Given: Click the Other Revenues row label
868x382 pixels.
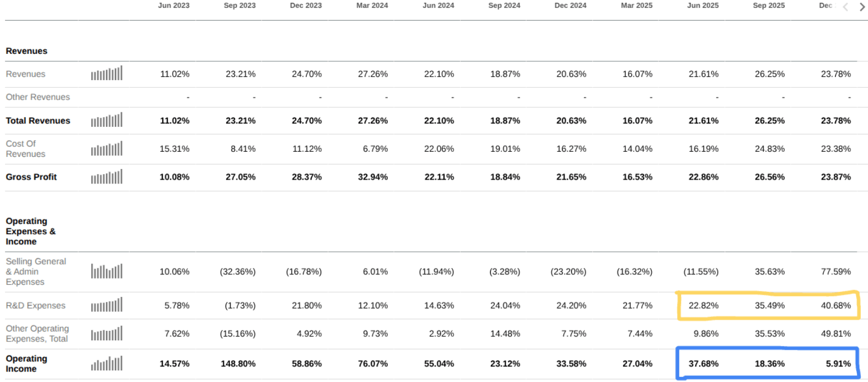Looking at the screenshot, I should 38,97.
